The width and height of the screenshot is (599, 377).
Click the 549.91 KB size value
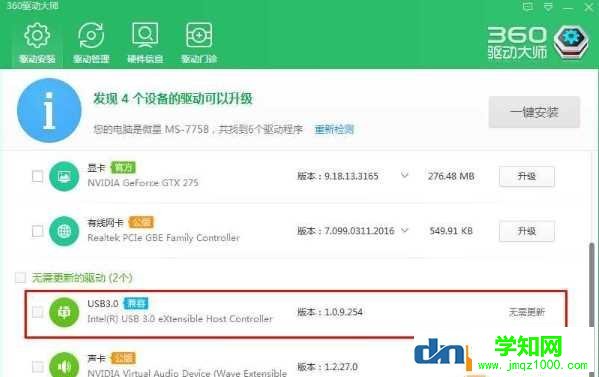point(451,231)
